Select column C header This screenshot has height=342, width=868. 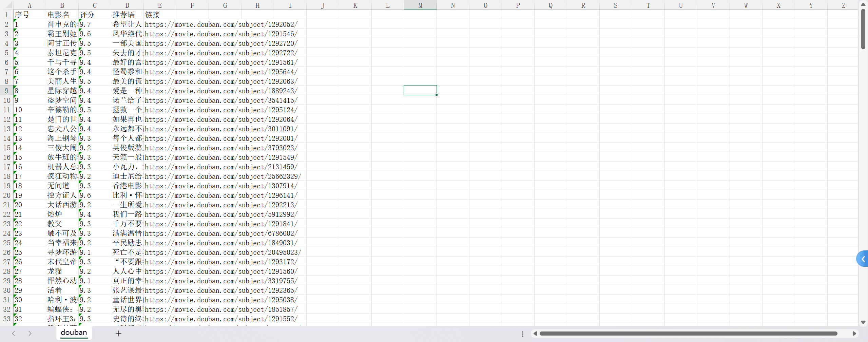pos(95,5)
